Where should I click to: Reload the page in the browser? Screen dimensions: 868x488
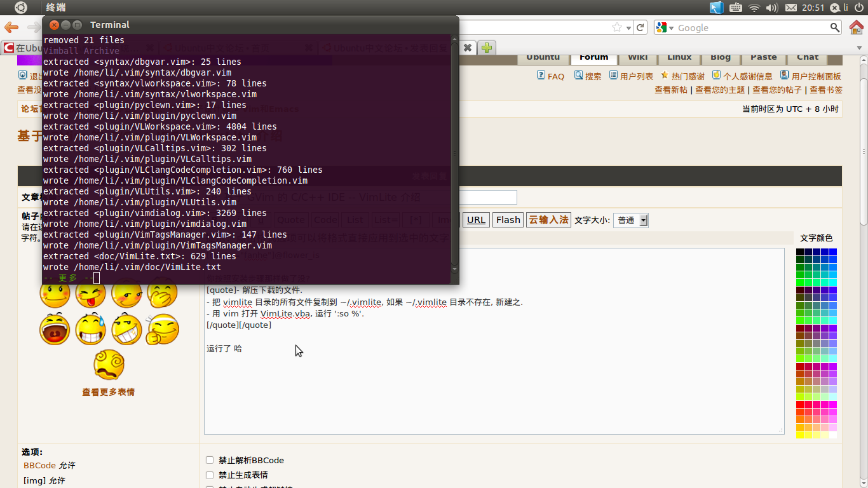pyautogui.click(x=641, y=27)
